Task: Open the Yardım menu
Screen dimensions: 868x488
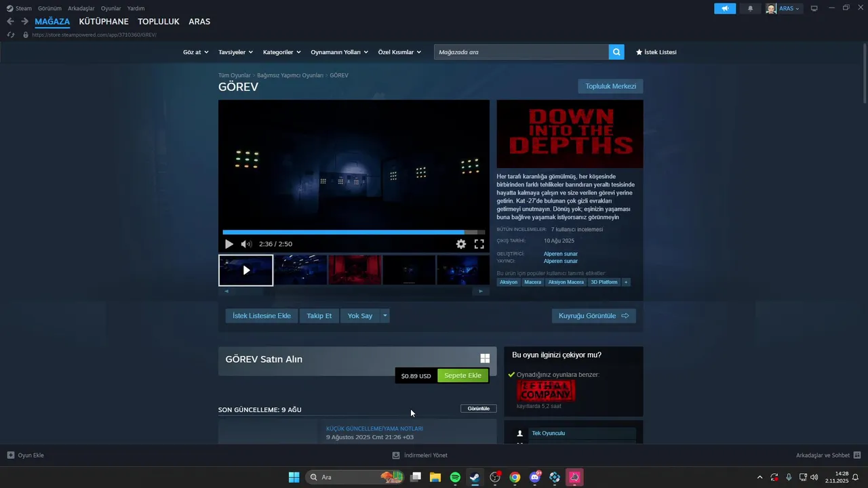Action: (x=136, y=9)
